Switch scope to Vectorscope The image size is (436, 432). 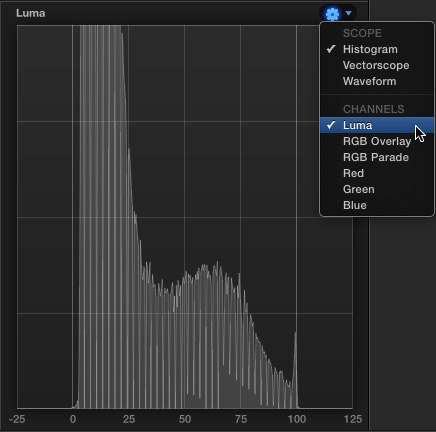click(x=377, y=65)
